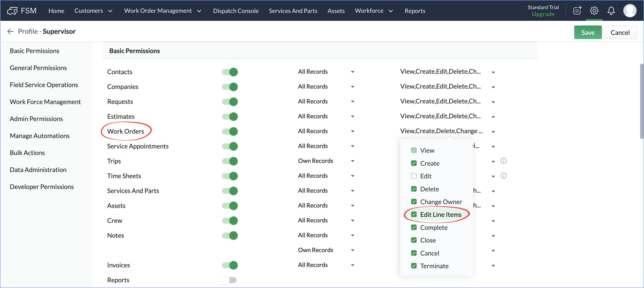Toggle the Services And Parts switch
Screen dimensions: 644x288
pyautogui.click(x=230, y=191)
